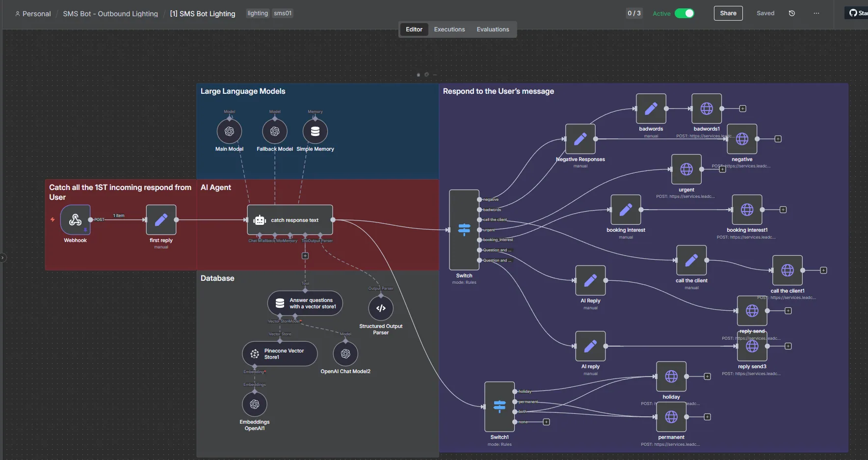Select the Webhook trigger node
Viewport: 868px width, 460px height.
pos(75,219)
